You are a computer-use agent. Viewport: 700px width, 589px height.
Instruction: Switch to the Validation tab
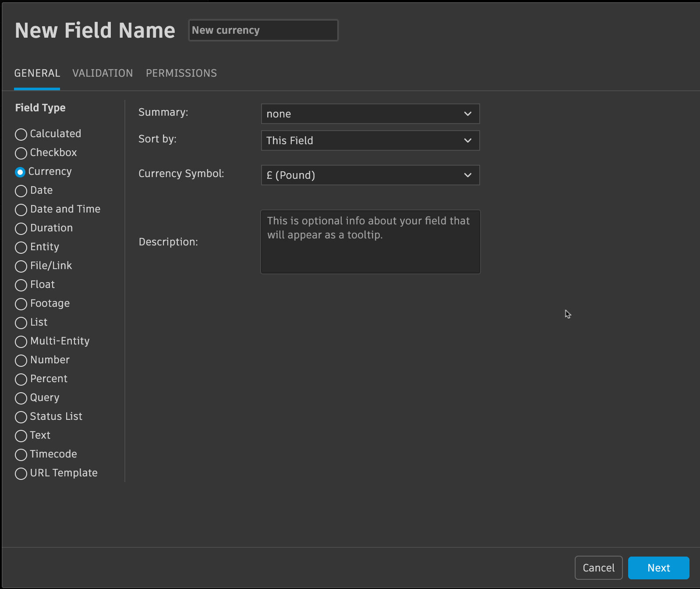[x=103, y=73]
